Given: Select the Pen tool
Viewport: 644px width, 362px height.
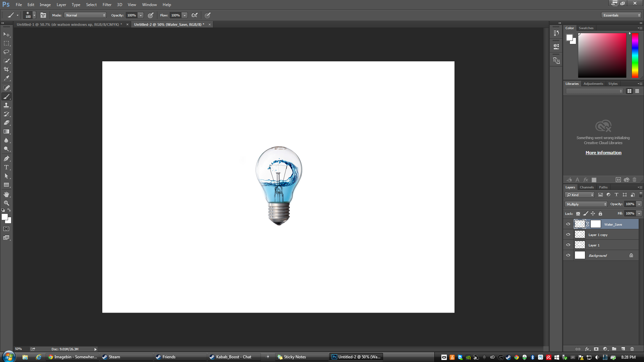Looking at the screenshot, I should pyautogui.click(x=6, y=159).
